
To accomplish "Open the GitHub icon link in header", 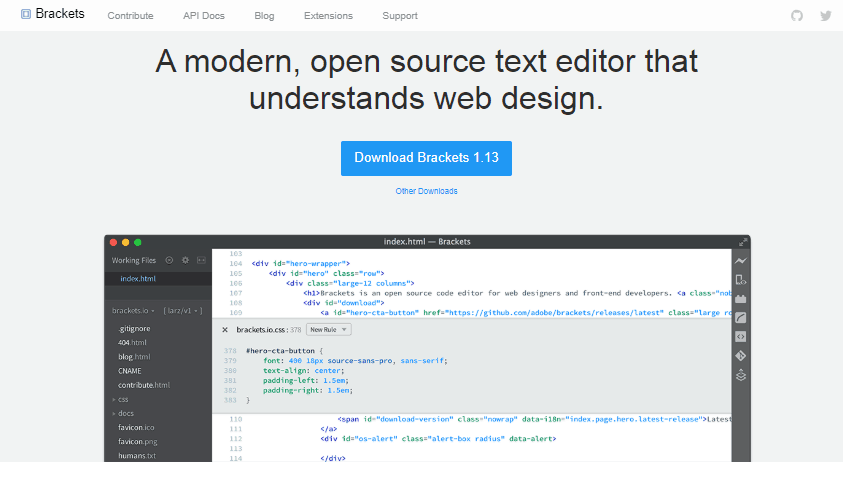I will pos(797,16).
